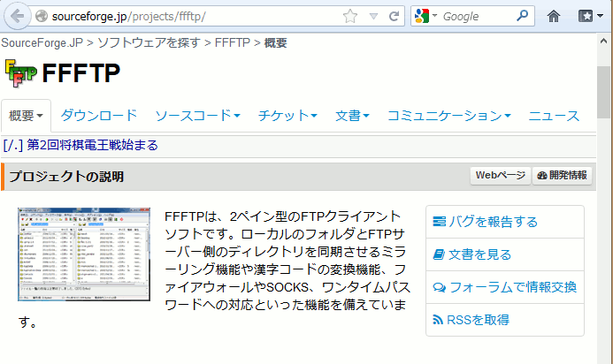The width and height of the screenshot is (613, 364).
Task: Switch to the ダウンロード tab
Action: [x=99, y=116]
